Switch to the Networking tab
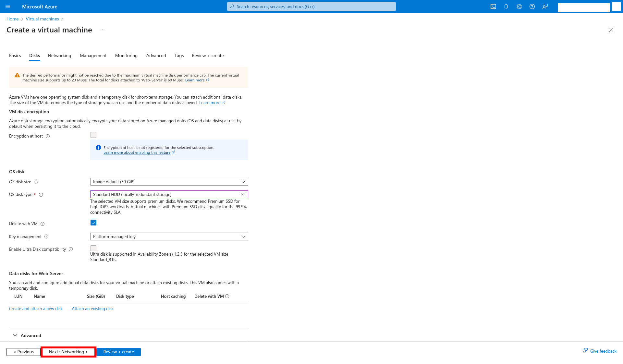 tap(59, 55)
